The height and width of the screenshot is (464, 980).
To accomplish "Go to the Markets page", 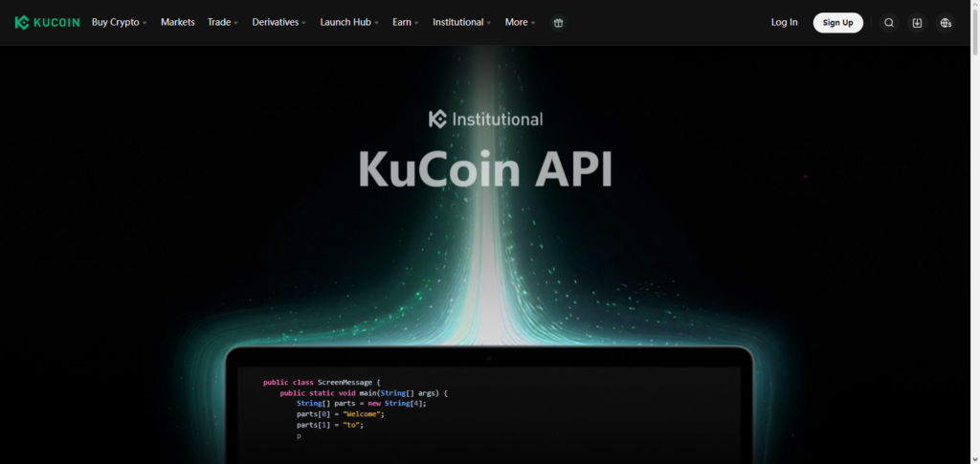I will tap(177, 22).
